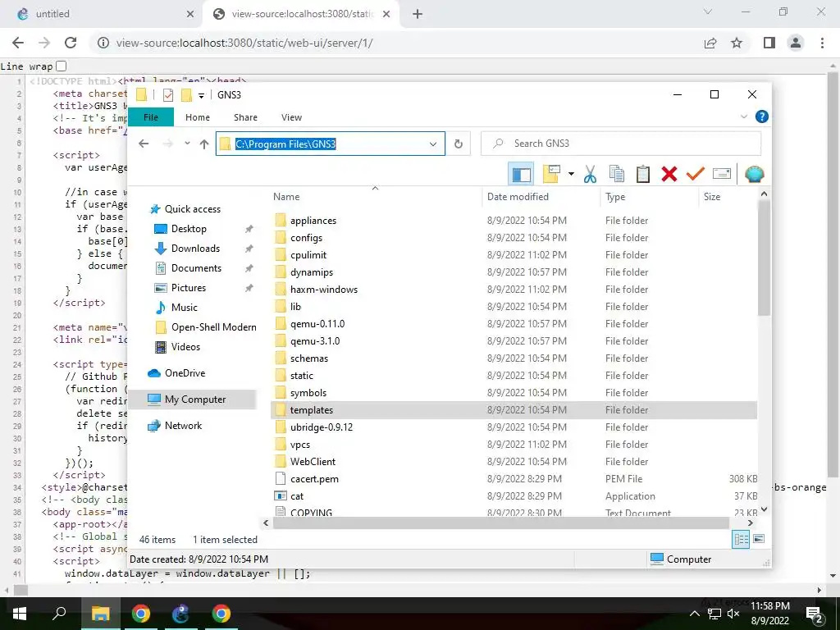Click the address bar path field
The width and height of the screenshot is (840, 630).
click(x=330, y=144)
